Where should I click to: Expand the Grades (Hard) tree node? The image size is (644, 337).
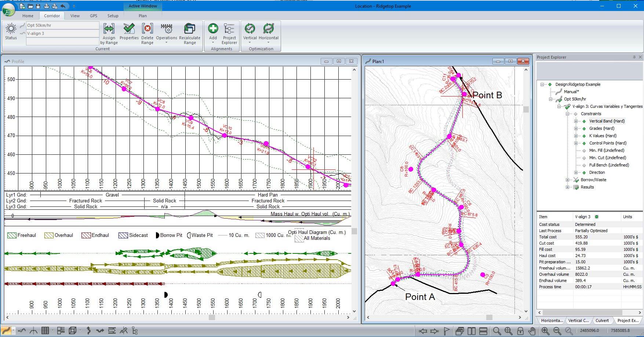[x=576, y=128]
